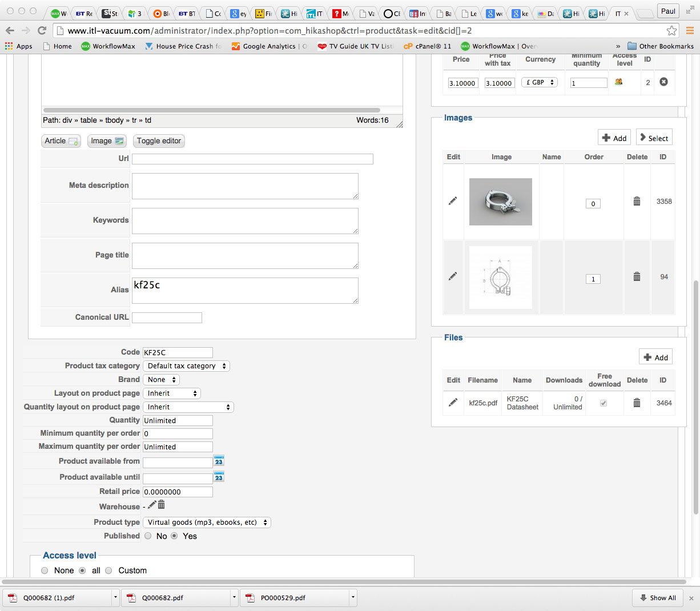The height and width of the screenshot is (611, 700).
Task: Click the Canonical URL input field
Action: point(167,317)
